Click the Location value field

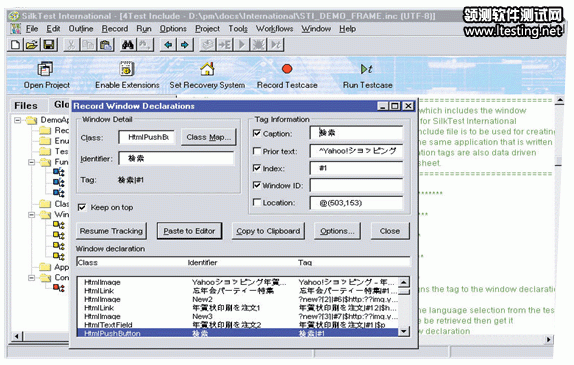(x=356, y=202)
